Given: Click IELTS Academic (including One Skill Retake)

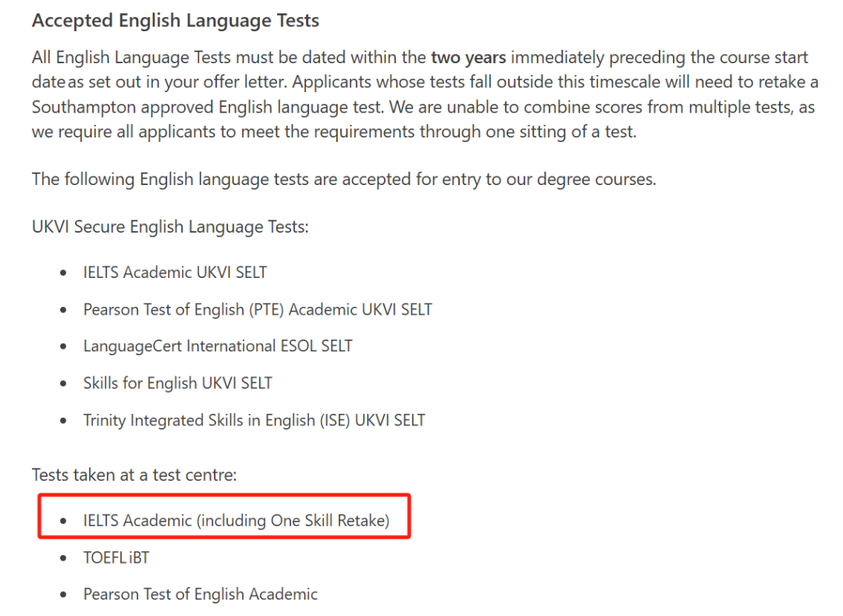Looking at the screenshot, I should click(x=236, y=520).
